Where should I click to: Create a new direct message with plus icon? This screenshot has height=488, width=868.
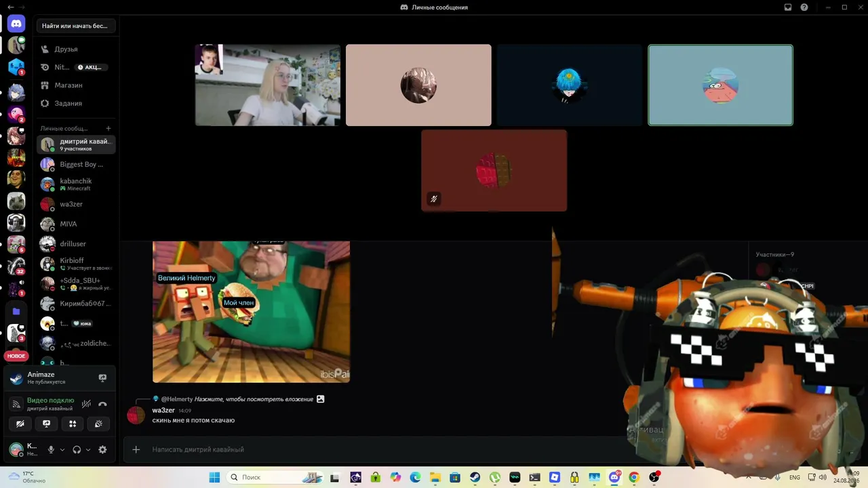tap(108, 128)
